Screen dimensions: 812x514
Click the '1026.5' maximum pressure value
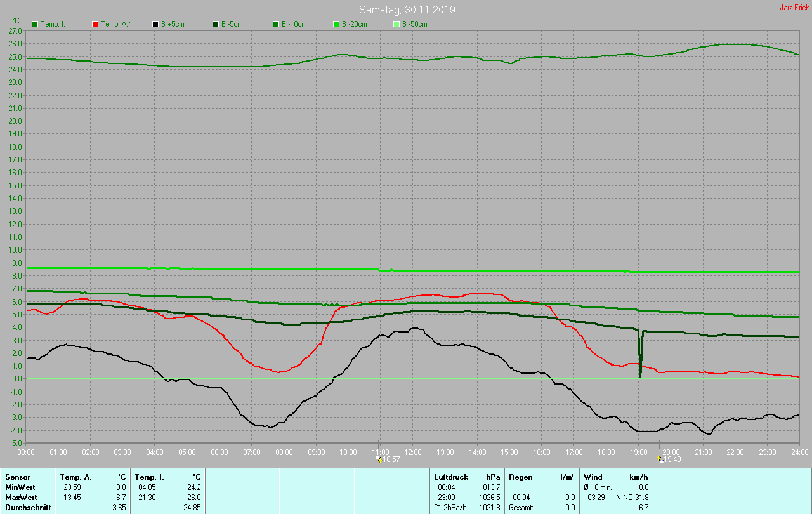coord(489,497)
